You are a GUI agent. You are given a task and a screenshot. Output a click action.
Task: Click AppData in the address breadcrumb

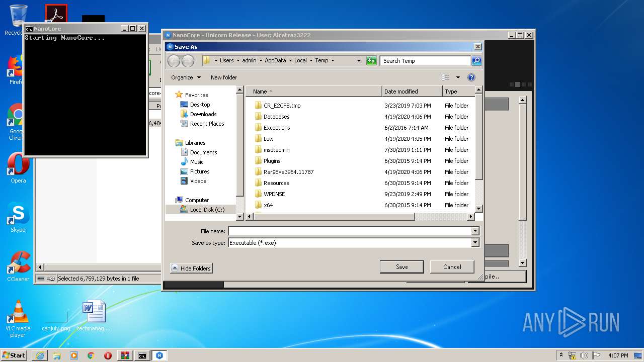275,60
